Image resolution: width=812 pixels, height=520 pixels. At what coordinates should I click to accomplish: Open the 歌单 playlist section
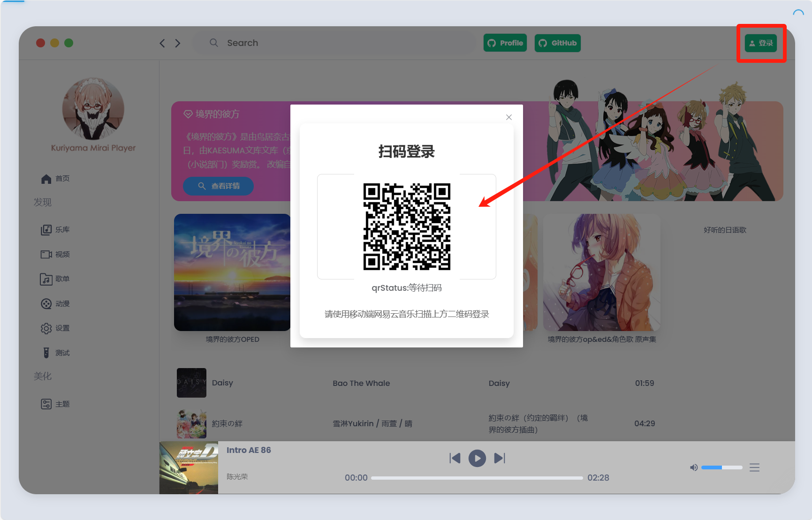coord(56,279)
